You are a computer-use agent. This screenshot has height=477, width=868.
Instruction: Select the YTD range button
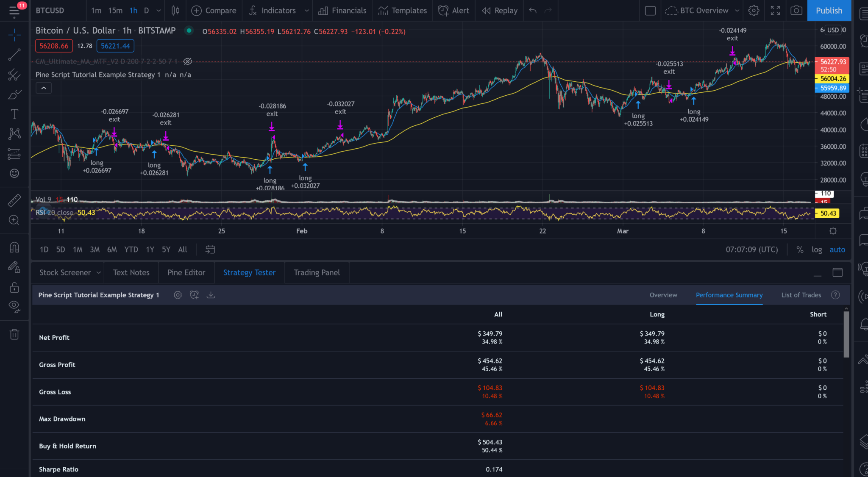click(x=131, y=250)
